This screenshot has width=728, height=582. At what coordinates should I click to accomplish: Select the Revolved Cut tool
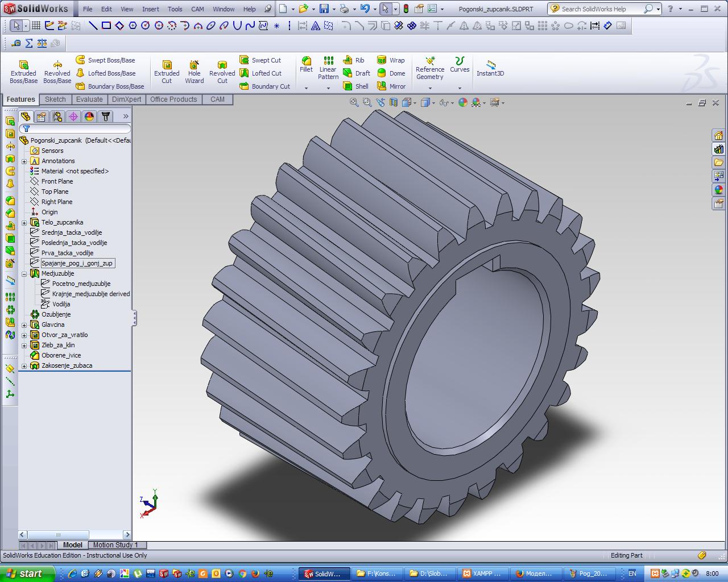[x=222, y=72]
